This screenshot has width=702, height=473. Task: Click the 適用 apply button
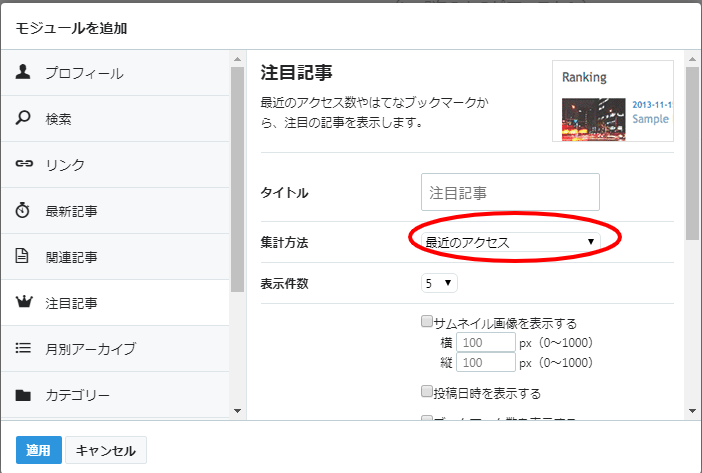39,450
